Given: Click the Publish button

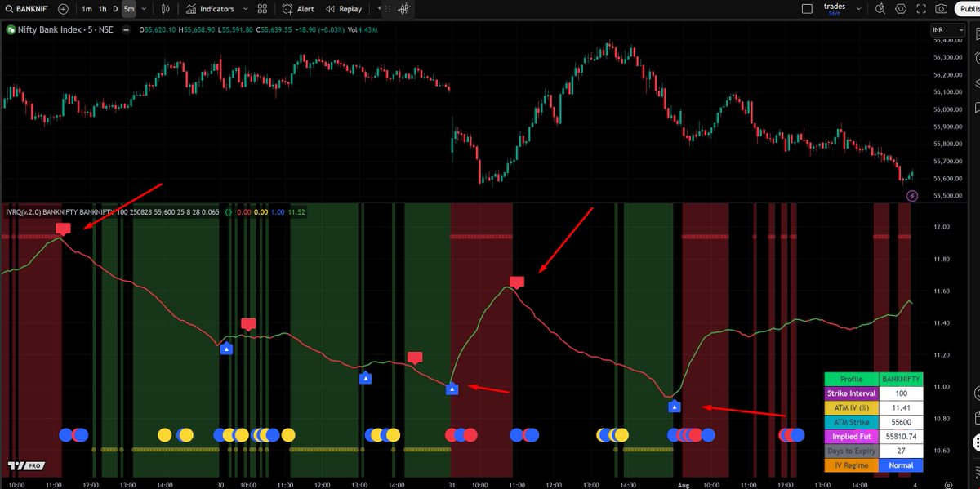Looking at the screenshot, I should click(x=968, y=9).
